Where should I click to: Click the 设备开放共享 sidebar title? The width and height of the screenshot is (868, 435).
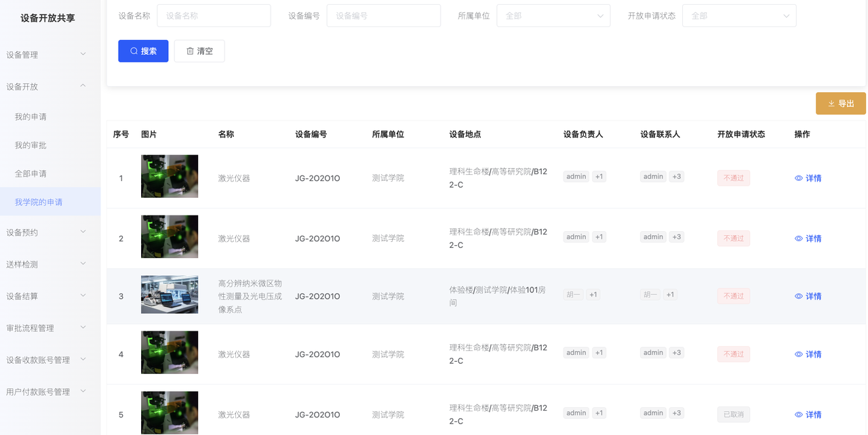(47, 18)
